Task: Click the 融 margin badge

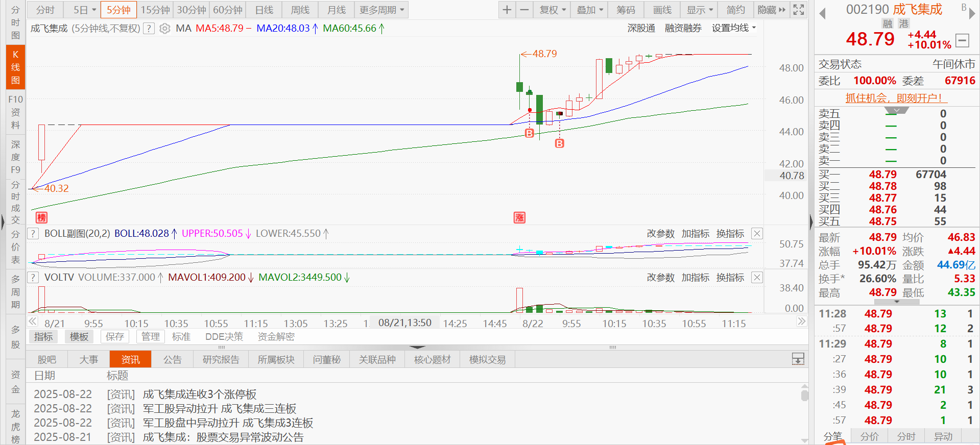Action: (x=888, y=23)
